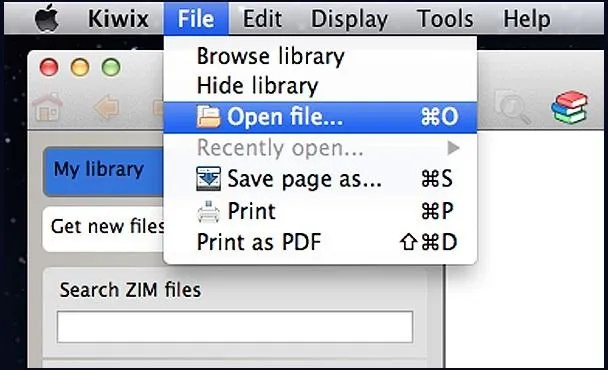608x370 pixels.
Task: Click the printer icon next to Print
Action: (x=209, y=211)
